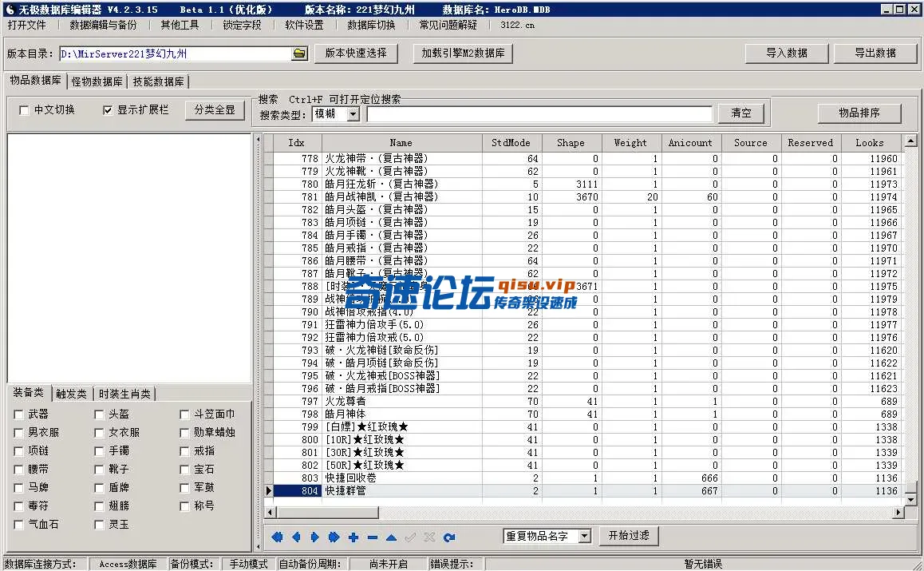Jump to last record in navigator
The width and height of the screenshot is (924, 571).
coord(334,537)
